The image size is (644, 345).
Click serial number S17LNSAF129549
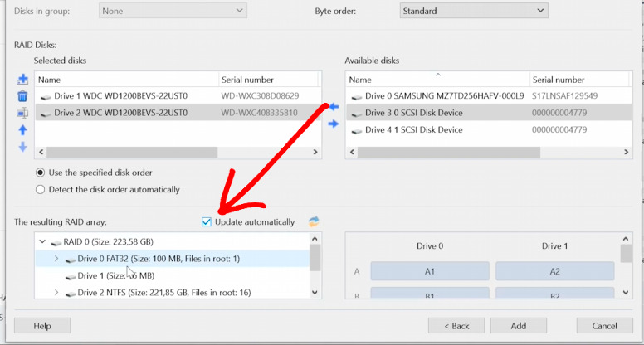point(564,96)
